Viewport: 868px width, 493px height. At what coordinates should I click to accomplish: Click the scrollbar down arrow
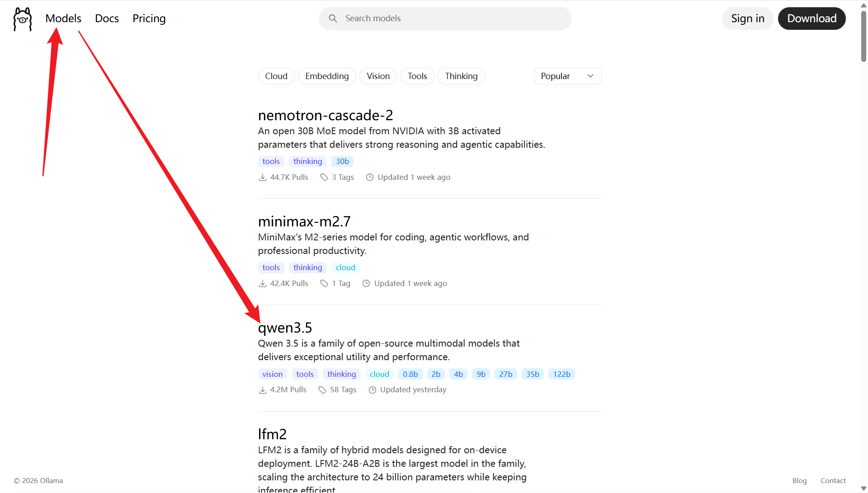click(863, 488)
